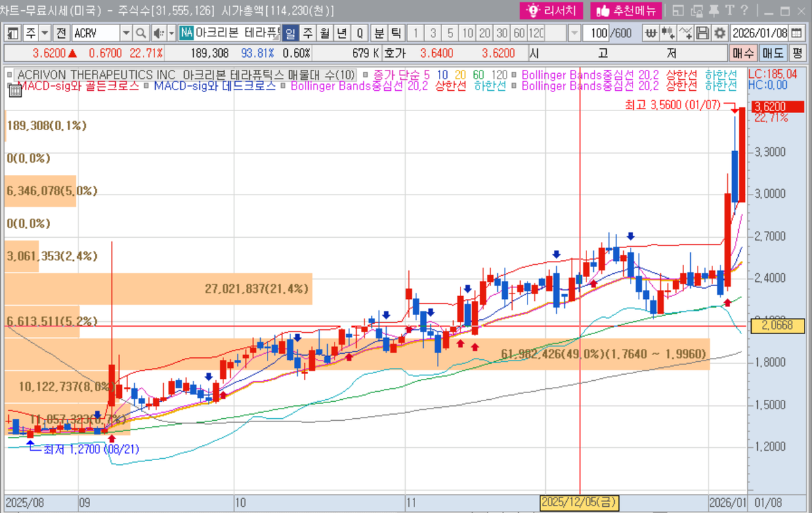Screen dimensions: 812x513
Task: Select the 월 monthly chart period
Action: [x=324, y=34]
